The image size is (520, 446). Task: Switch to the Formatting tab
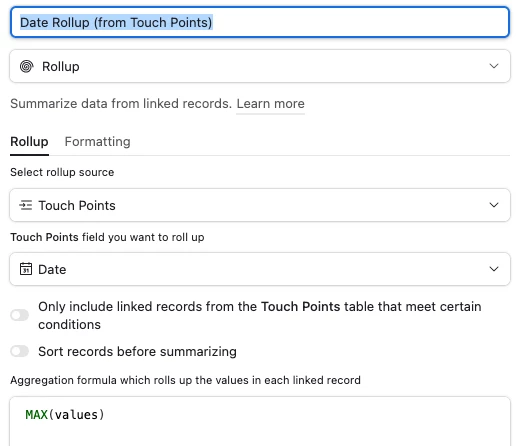[97, 142]
